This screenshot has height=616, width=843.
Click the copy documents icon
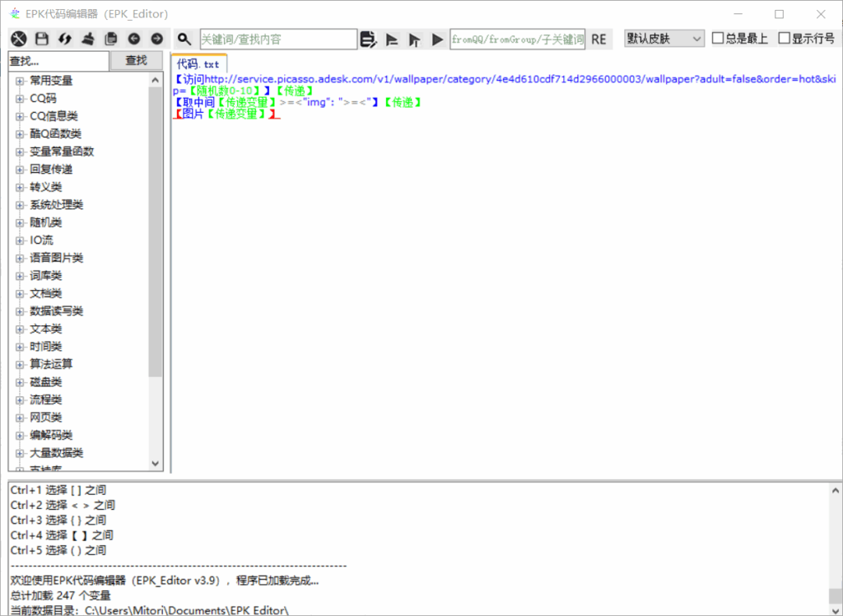(111, 39)
